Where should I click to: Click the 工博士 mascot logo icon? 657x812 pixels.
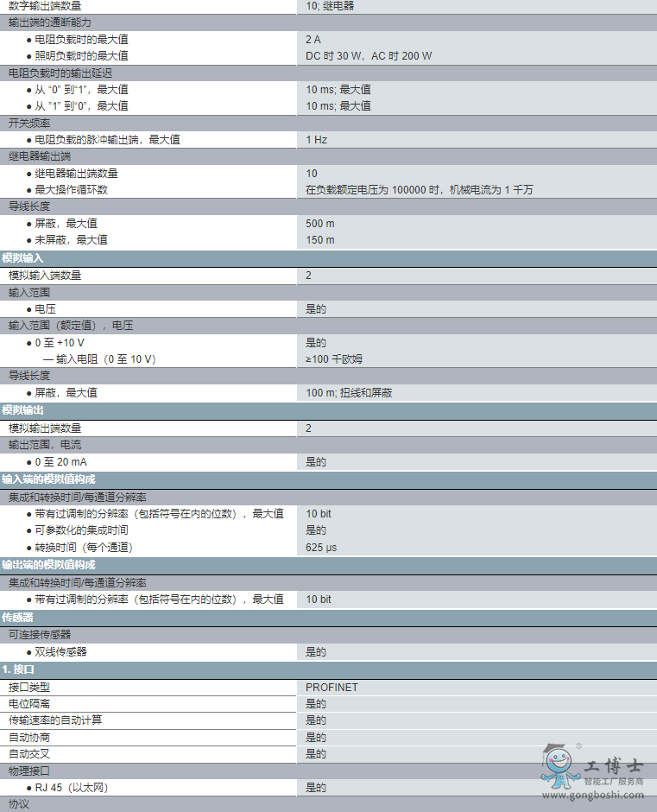point(559,764)
